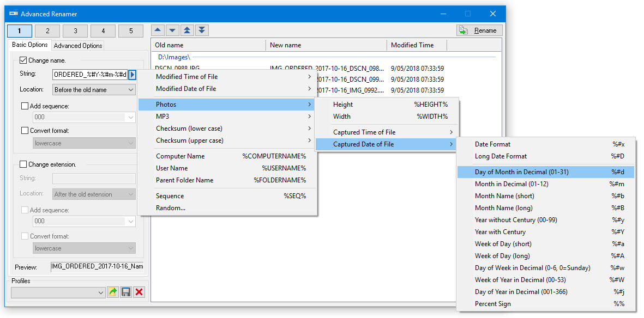Viewport: 644px width, 318px height.
Task: Click the save profile floppy disk icon
Action: point(126,292)
